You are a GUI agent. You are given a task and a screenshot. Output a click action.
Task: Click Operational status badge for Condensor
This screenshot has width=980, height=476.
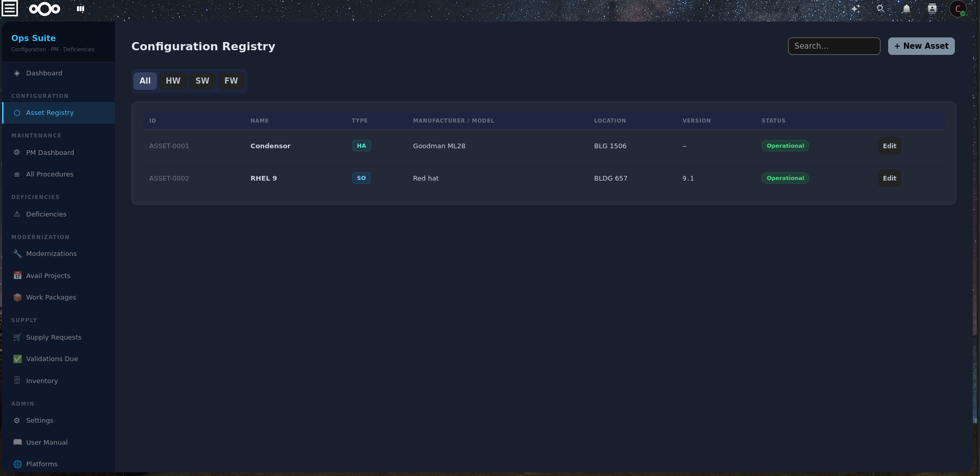pos(785,146)
